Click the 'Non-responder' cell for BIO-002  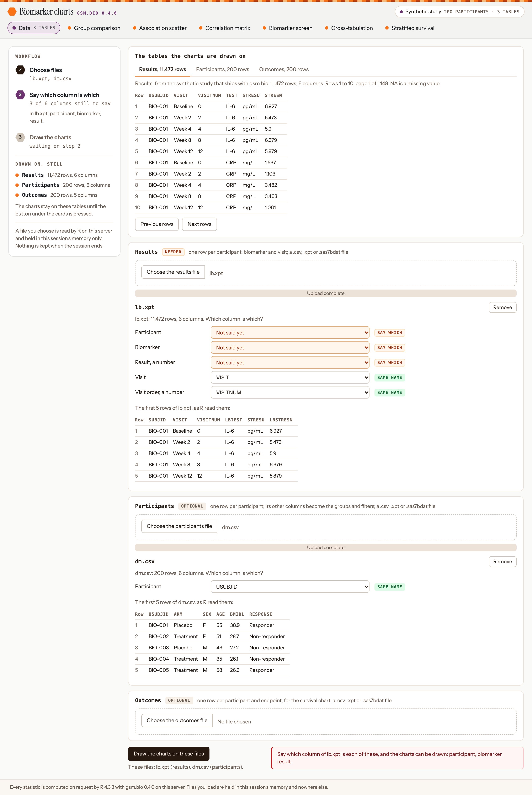click(267, 636)
